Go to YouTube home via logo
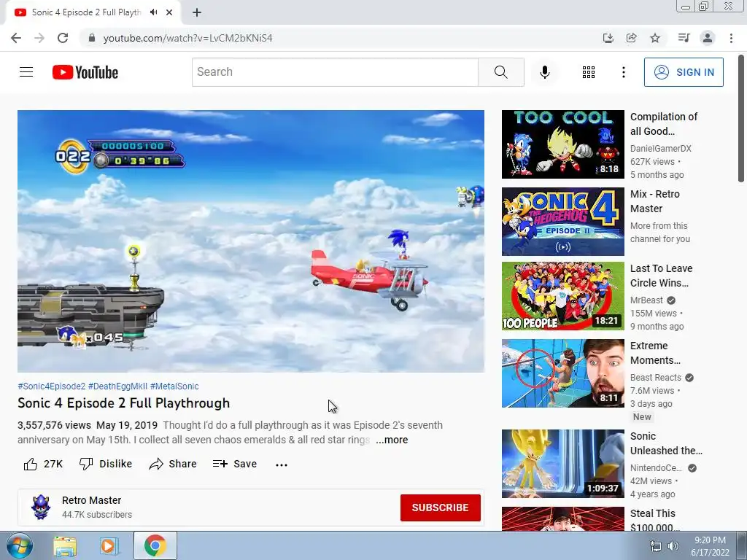The image size is (747, 560). coord(85,72)
